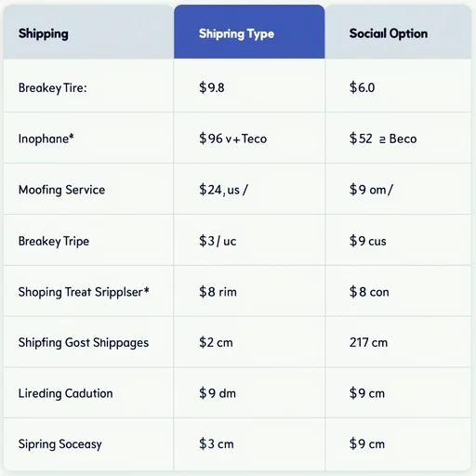Viewport: 476px width, 476px height.
Task: Select the Shipring Type column header
Action: tap(236, 33)
